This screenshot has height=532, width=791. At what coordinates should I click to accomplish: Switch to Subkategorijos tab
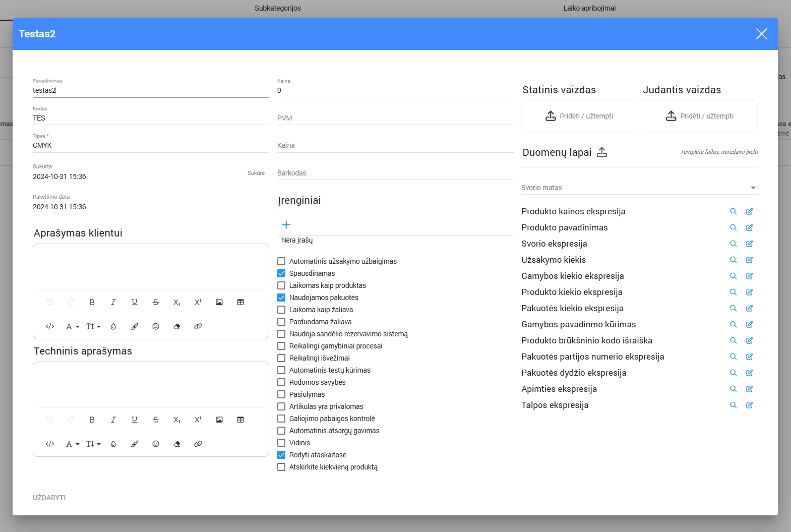click(x=278, y=8)
